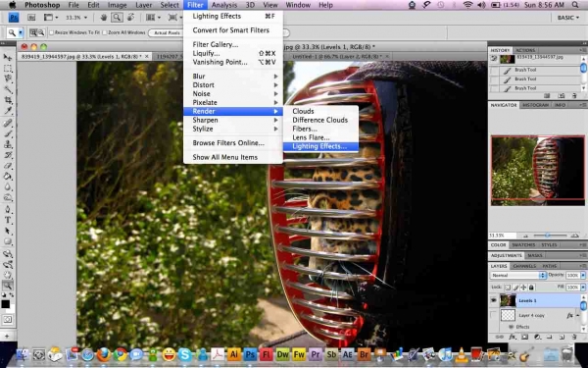Toggle lock transparent pixels
588x368 pixels.
click(508, 288)
